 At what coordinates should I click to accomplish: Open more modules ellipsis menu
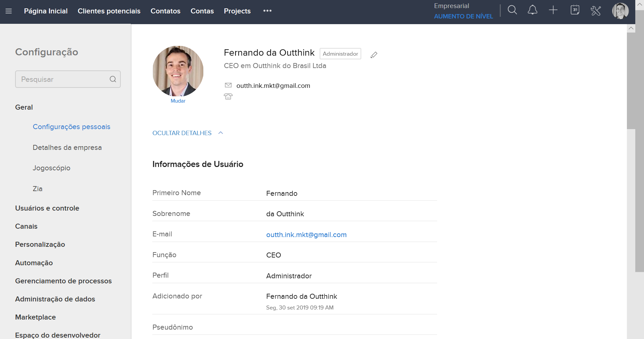(267, 11)
